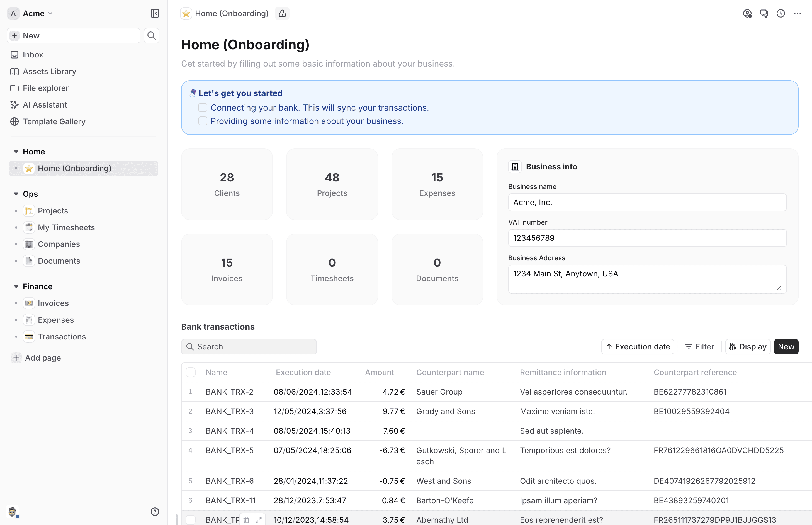View page history with the clock icon
This screenshot has height=525, width=812.
click(781, 13)
